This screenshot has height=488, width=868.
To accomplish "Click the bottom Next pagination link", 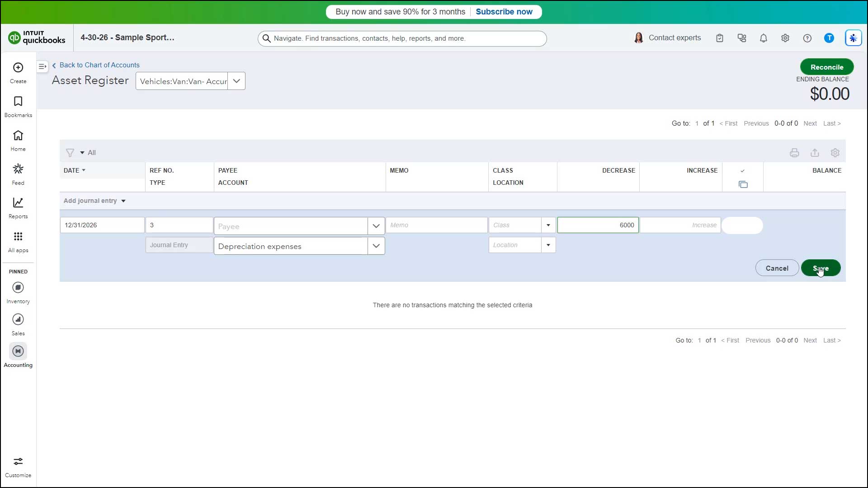I will (810, 340).
